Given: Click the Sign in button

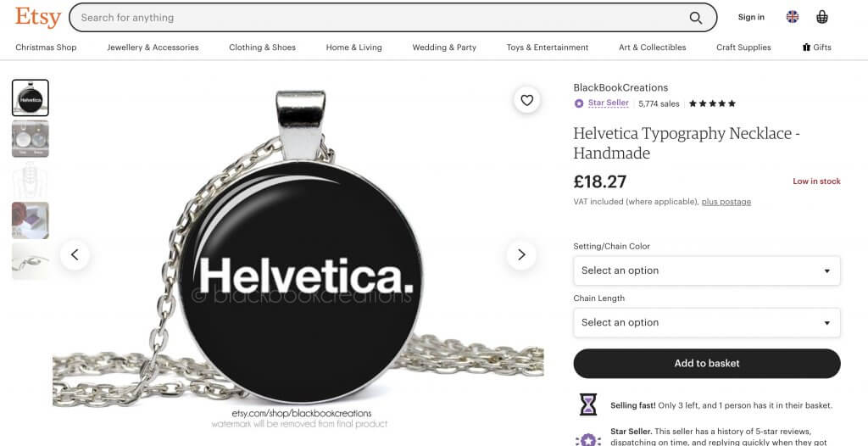Looking at the screenshot, I should pyautogui.click(x=751, y=17).
